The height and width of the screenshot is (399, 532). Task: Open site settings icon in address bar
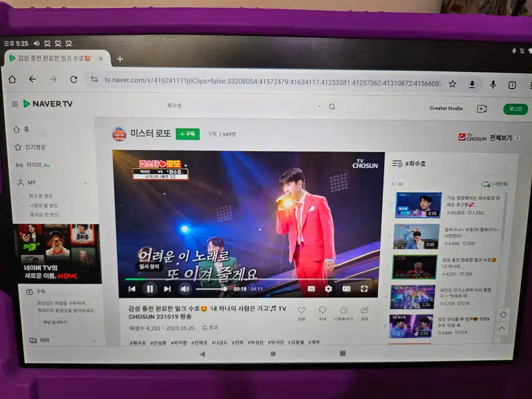pos(94,80)
